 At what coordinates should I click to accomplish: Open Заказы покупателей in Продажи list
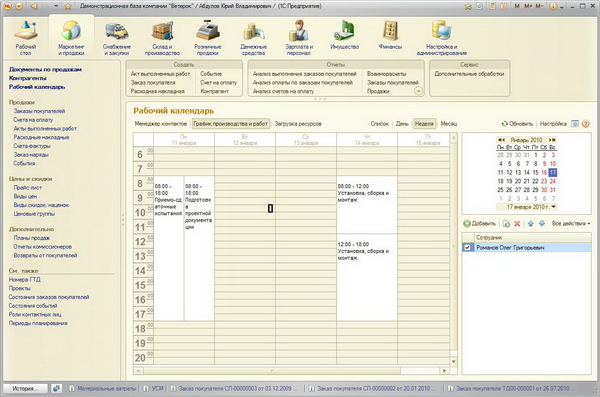click(39, 111)
